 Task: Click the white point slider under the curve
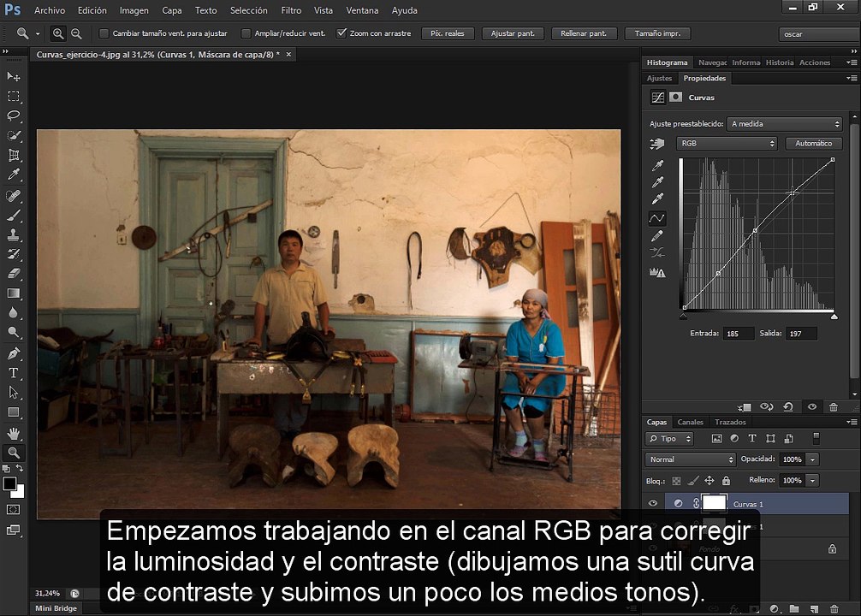834,317
